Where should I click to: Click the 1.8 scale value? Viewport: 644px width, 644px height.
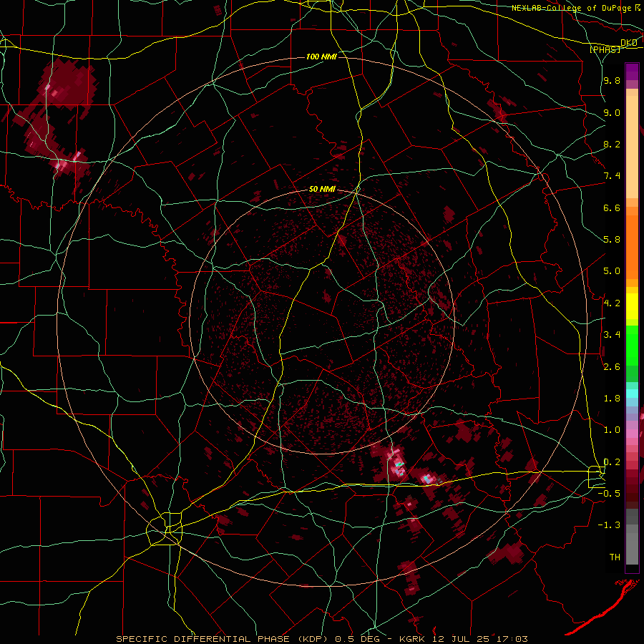tap(612, 399)
